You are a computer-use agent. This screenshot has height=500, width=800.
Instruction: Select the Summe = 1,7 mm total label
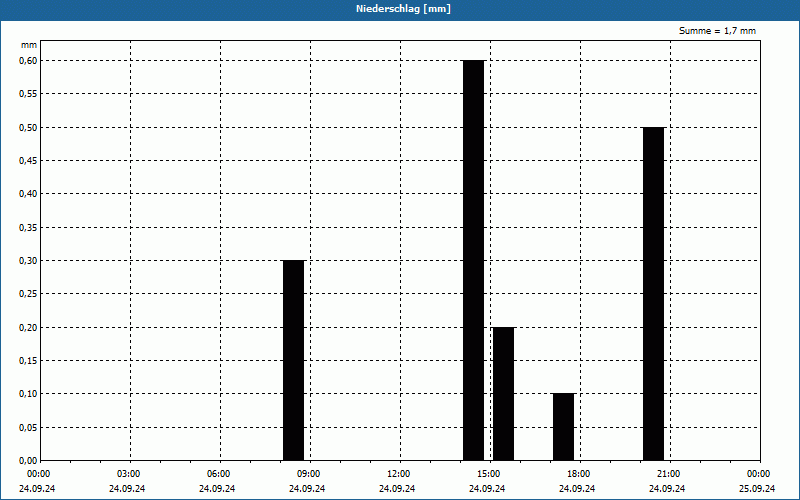tap(717, 31)
